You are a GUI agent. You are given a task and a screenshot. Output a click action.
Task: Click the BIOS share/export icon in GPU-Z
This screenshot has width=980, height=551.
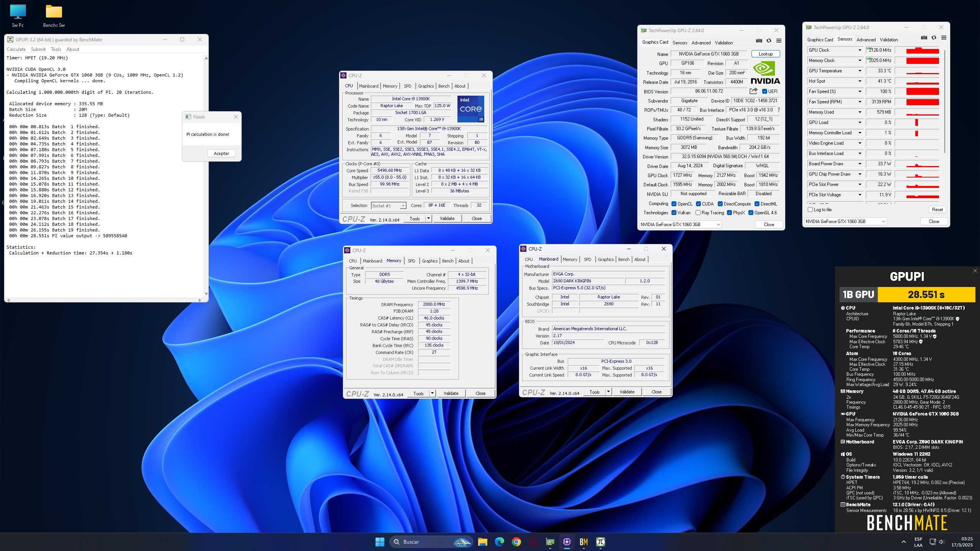[753, 91]
